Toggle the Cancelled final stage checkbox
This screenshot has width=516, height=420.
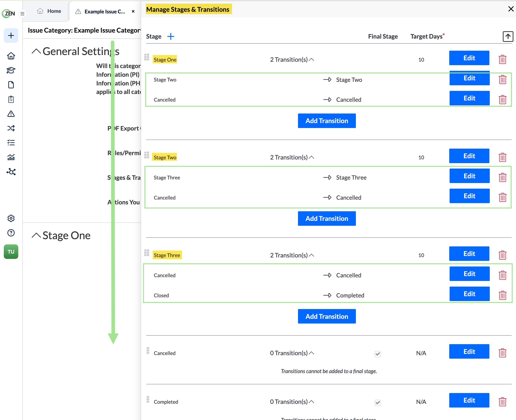click(378, 354)
